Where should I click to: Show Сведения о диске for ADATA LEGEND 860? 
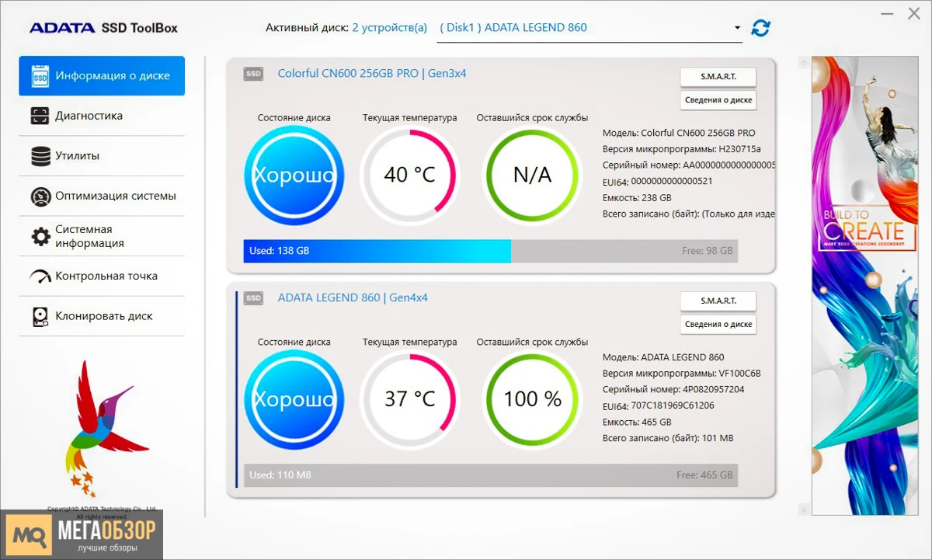click(718, 324)
